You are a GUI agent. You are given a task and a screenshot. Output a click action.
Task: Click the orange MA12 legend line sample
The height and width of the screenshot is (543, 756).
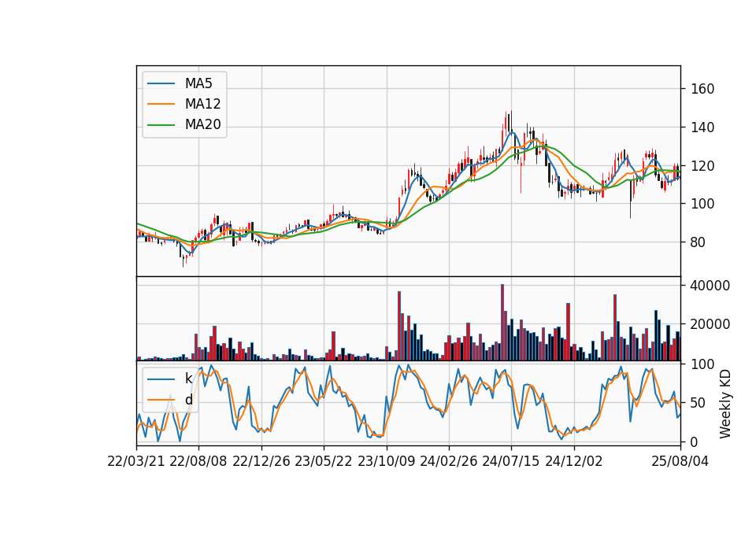tap(161, 104)
